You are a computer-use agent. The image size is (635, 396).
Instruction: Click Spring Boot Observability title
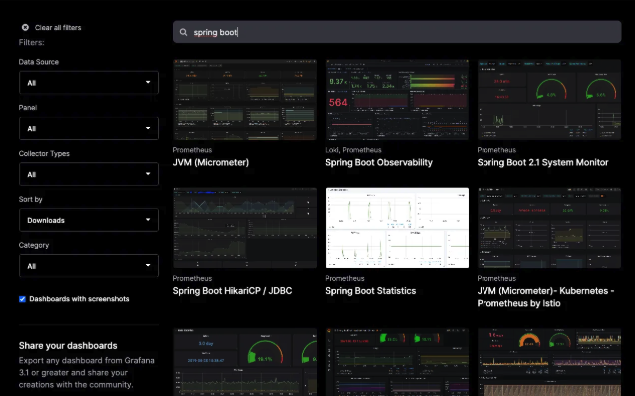click(x=379, y=162)
